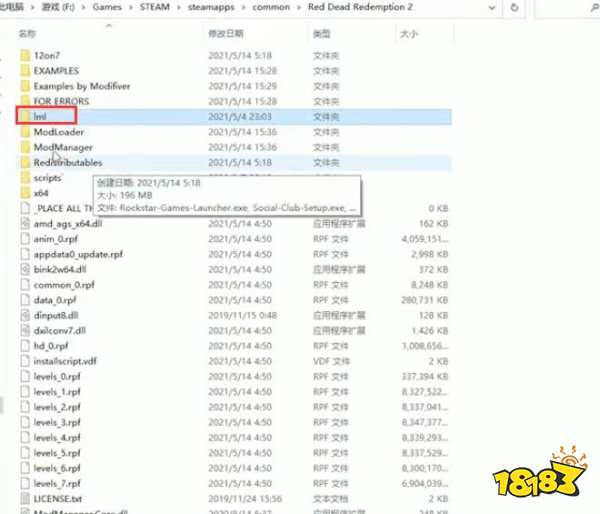Click type 'VDF 文件' of installscript.vdf
This screenshot has height=514, width=600.
click(331, 361)
